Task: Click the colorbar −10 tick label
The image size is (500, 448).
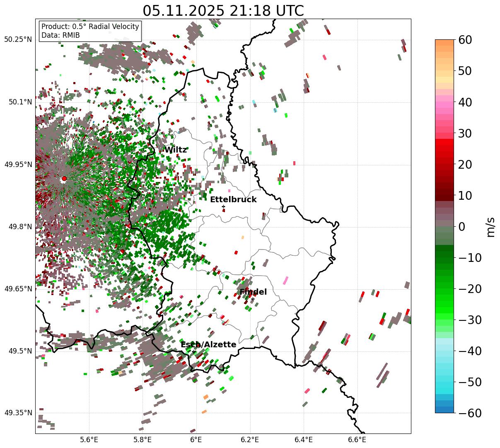Action: 470,257
